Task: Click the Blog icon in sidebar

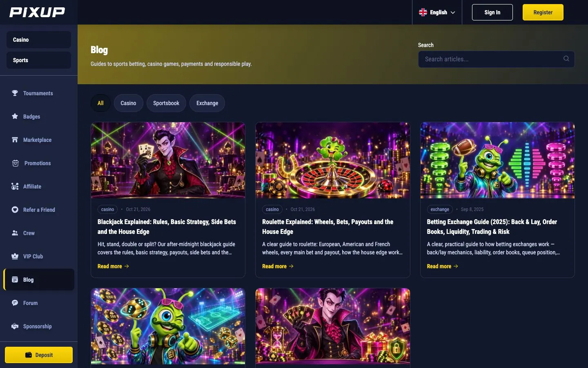Action: tap(15, 280)
